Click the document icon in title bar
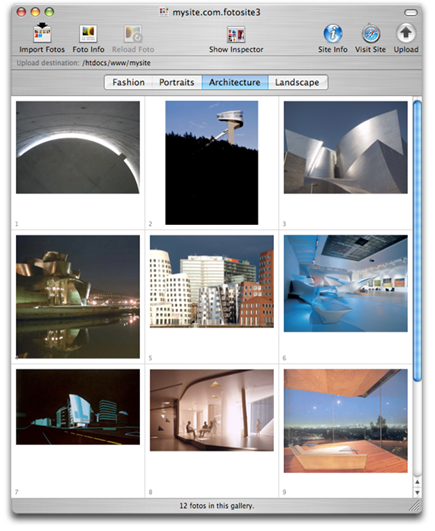Viewport: 435px width, 531px height. click(x=164, y=12)
